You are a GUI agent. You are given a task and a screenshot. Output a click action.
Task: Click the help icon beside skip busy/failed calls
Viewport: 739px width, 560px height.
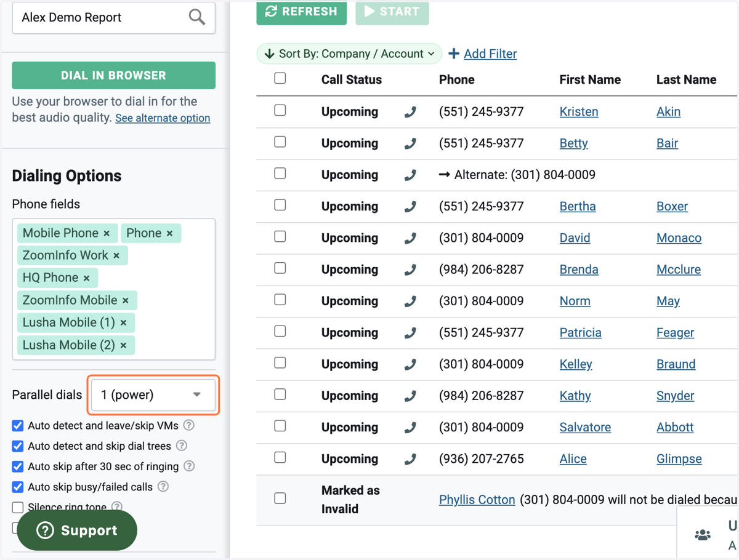(x=163, y=487)
